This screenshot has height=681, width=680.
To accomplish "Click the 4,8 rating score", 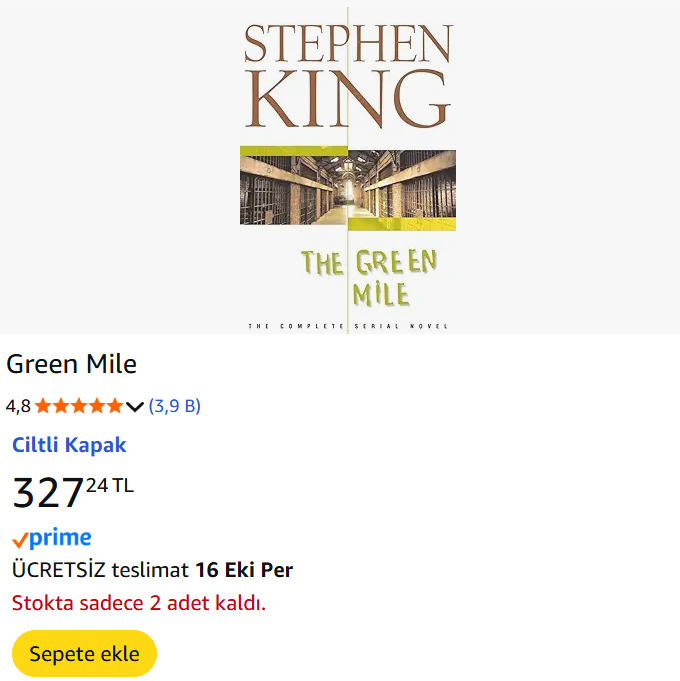I will 18,406.
